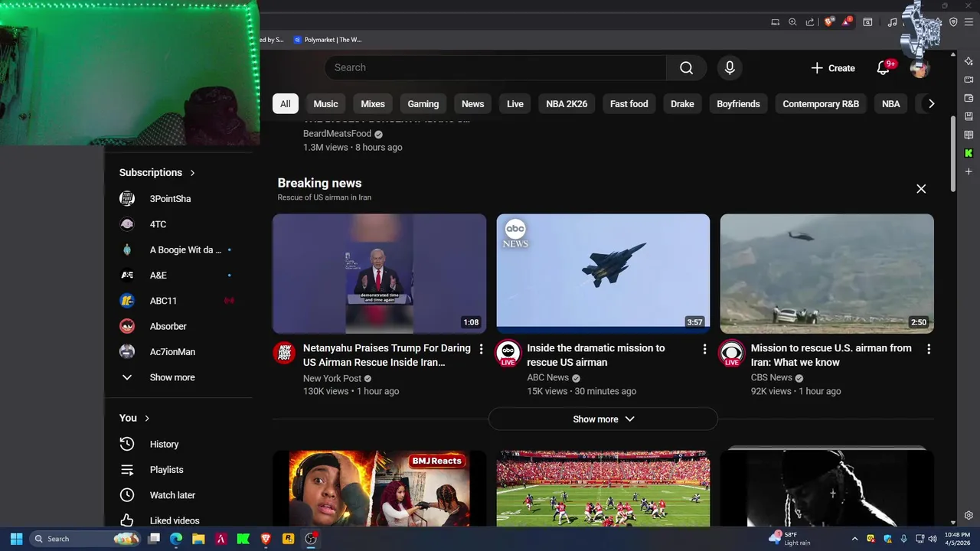Viewport: 980px width, 551px height.
Task: Open 'Inside the dramatic mission' video title
Action: coord(596,355)
